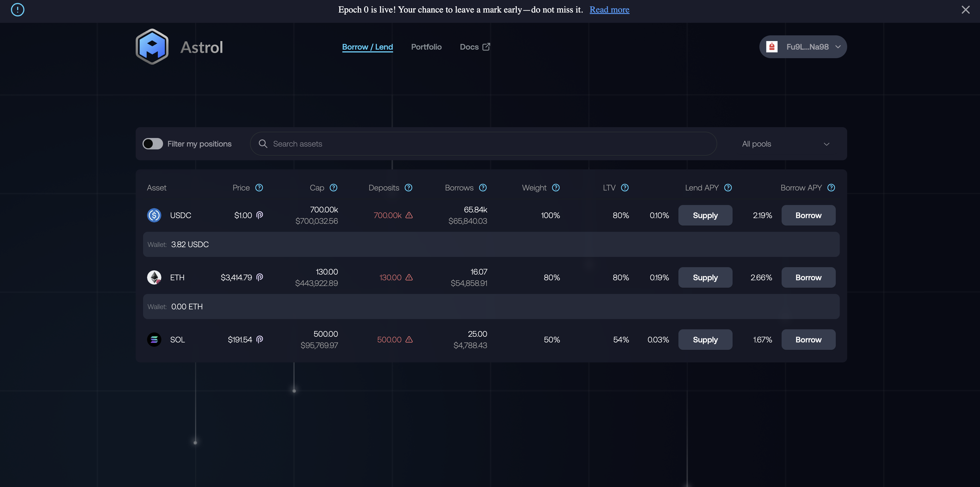This screenshot has width=980, height=487.
Task: Switch to the Portfolio tab
Action: tap(426, 47)
